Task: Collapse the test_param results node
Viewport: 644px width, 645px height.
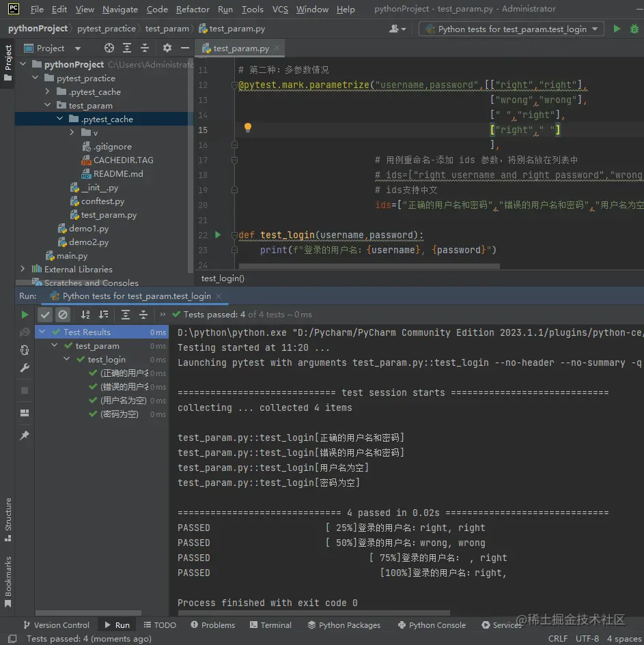Action: (x=55, y=345)
